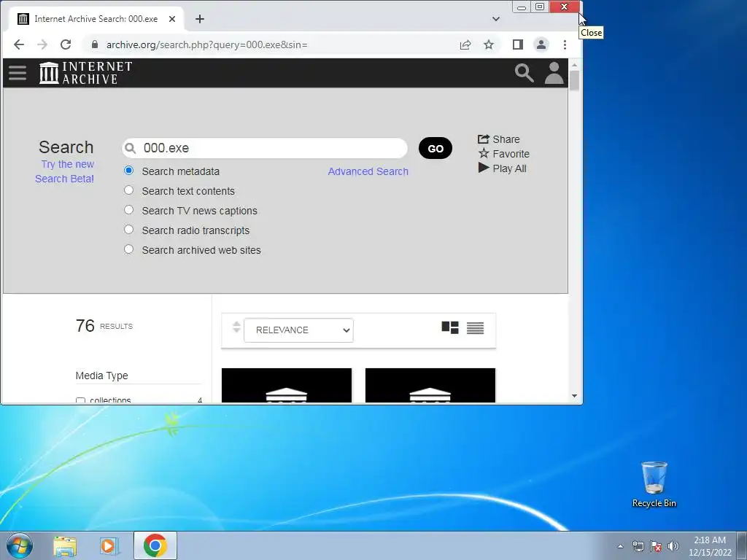Select the Internet Archive Search tab

coord(96,19)
